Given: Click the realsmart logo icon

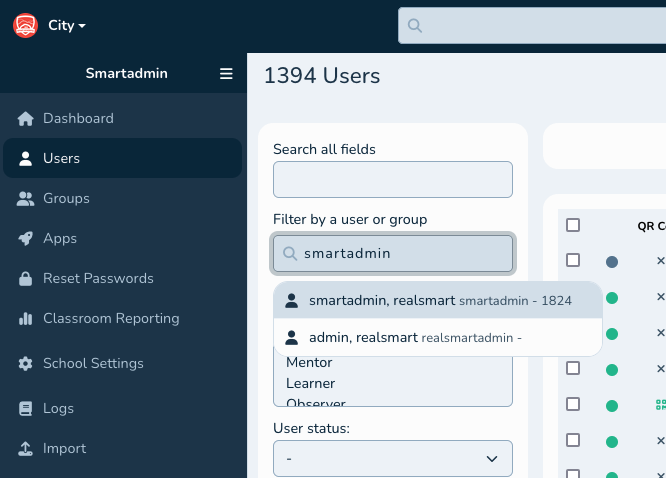Looking at the screenshot, I should 25,25.
